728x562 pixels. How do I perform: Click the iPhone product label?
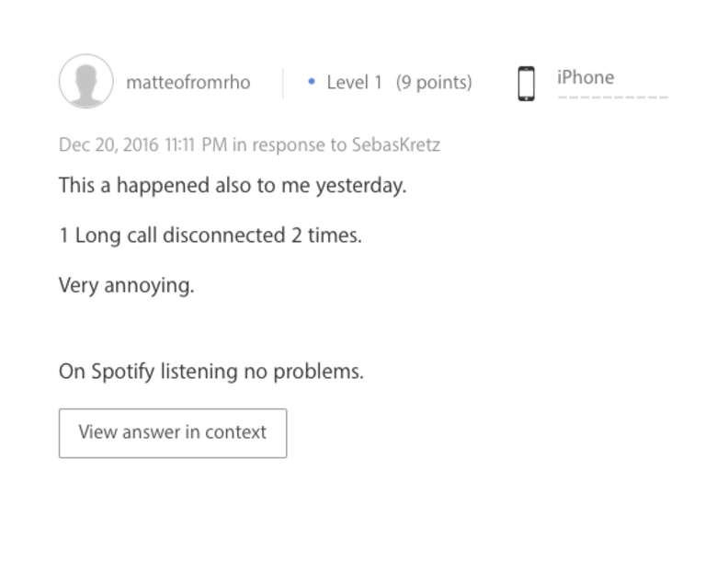pos(585,77)
